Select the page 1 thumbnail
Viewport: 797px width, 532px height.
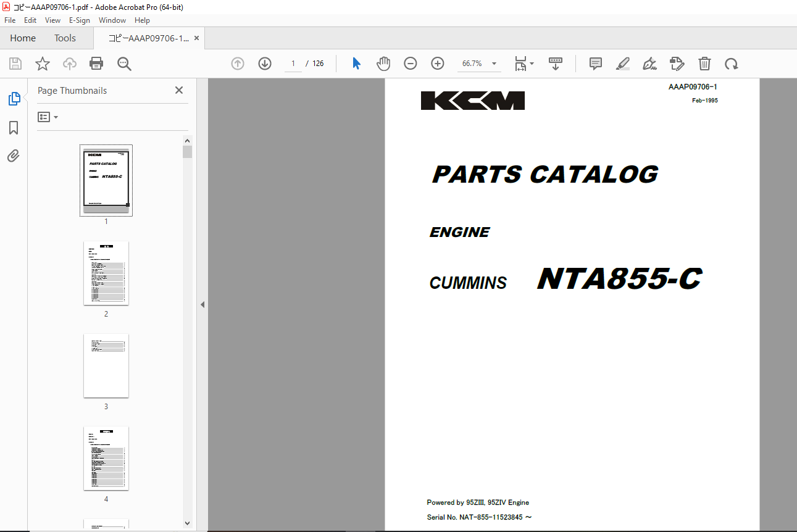pos(106,180)
